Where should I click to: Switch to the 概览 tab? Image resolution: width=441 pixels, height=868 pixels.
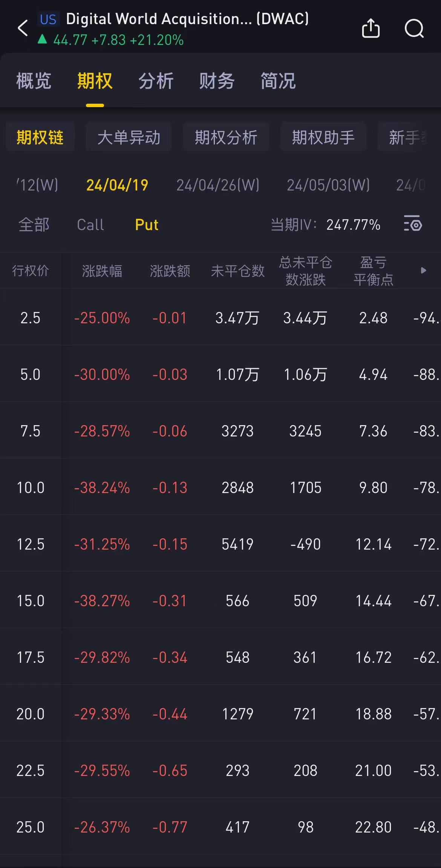coord(34,81)
